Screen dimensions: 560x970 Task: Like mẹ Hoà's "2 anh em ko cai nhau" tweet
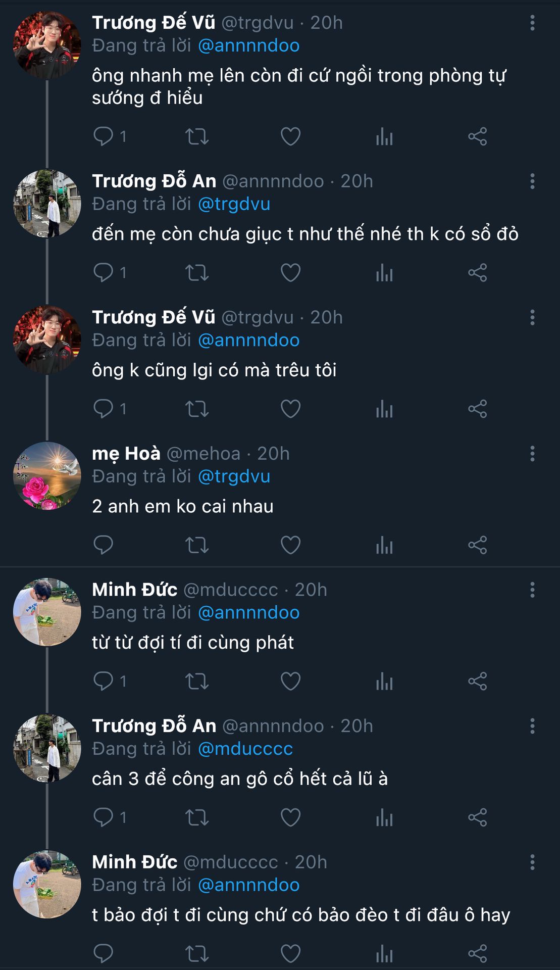click(290, 545)
